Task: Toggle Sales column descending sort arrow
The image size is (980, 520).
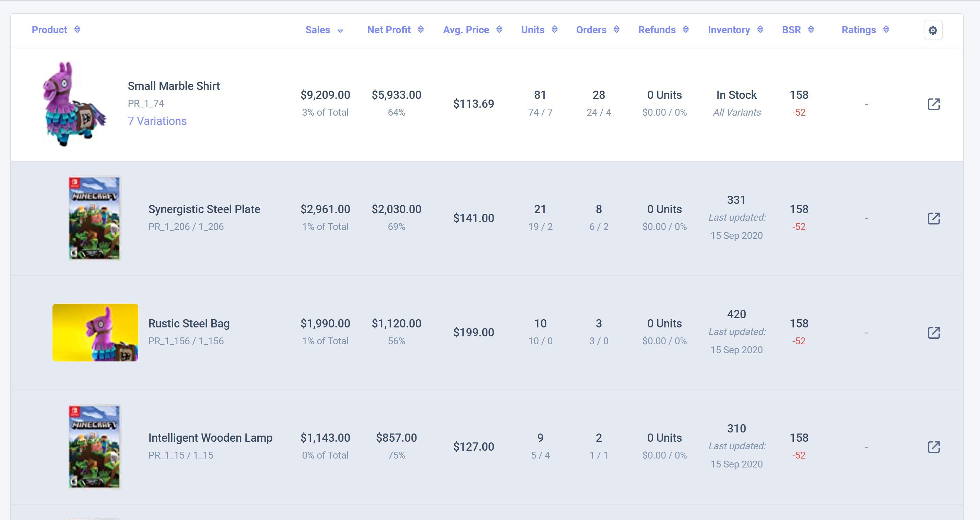Action: tap(340, 31)
